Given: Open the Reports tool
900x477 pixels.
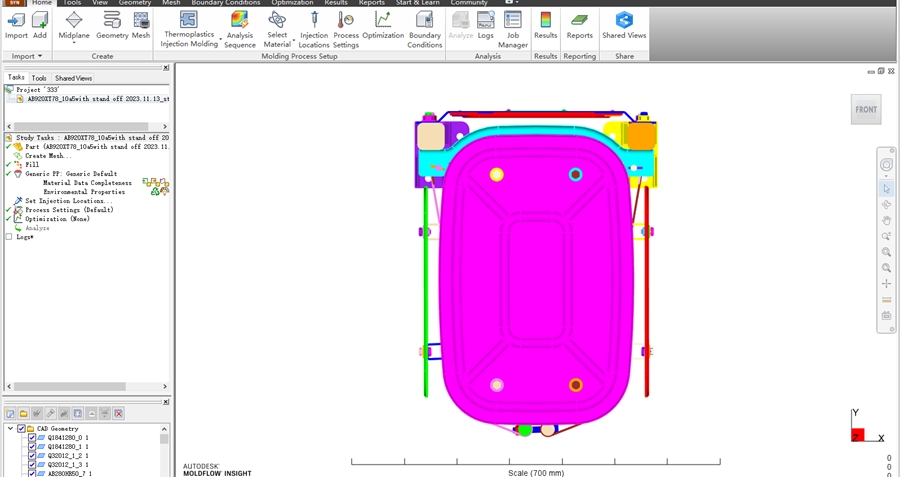Looking at the screenshot, I should 580,26.
